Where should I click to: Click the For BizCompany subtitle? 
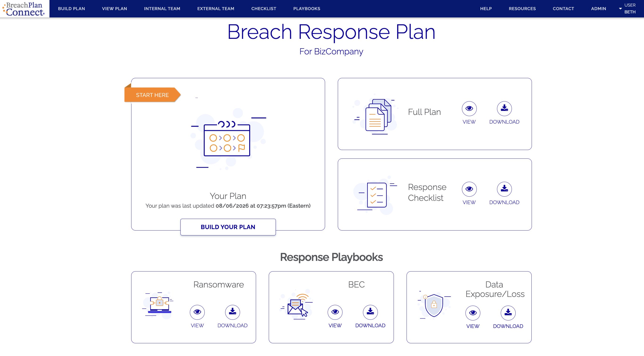point(331,52)
